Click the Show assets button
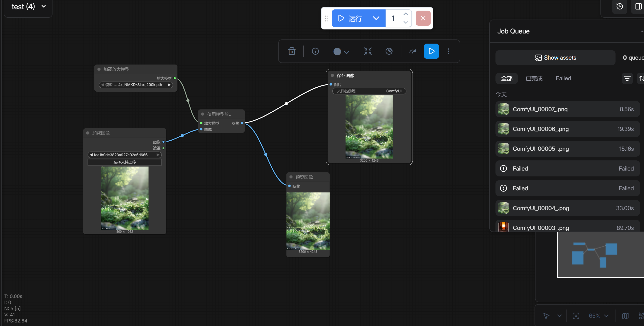 pos(555,58)
